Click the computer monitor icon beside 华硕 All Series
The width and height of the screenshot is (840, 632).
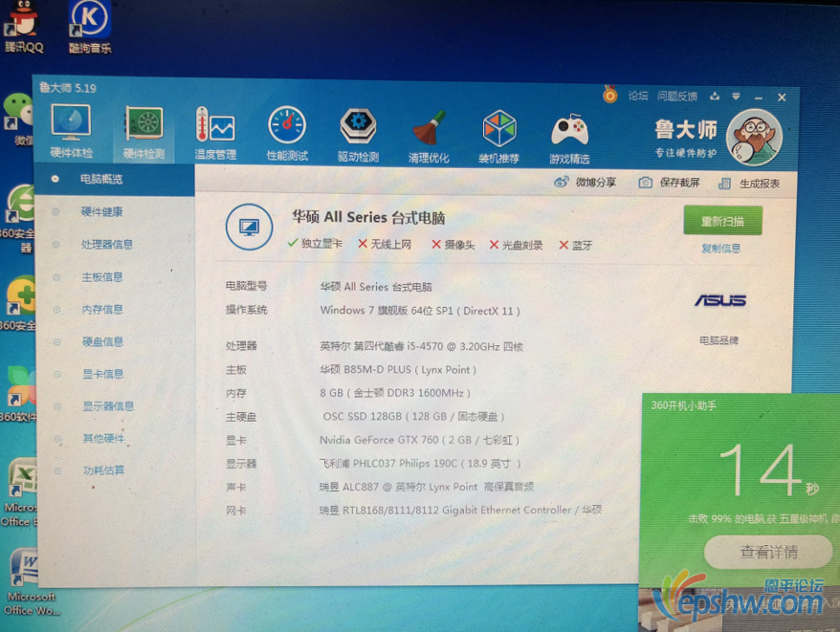249,228
